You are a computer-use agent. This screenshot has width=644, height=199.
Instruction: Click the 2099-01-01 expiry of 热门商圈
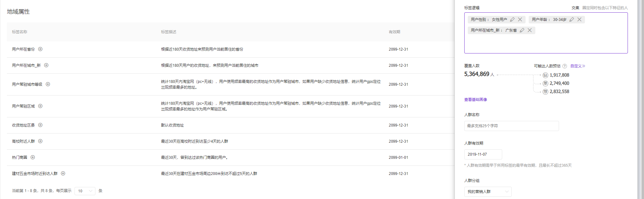[x=398, y=158]
